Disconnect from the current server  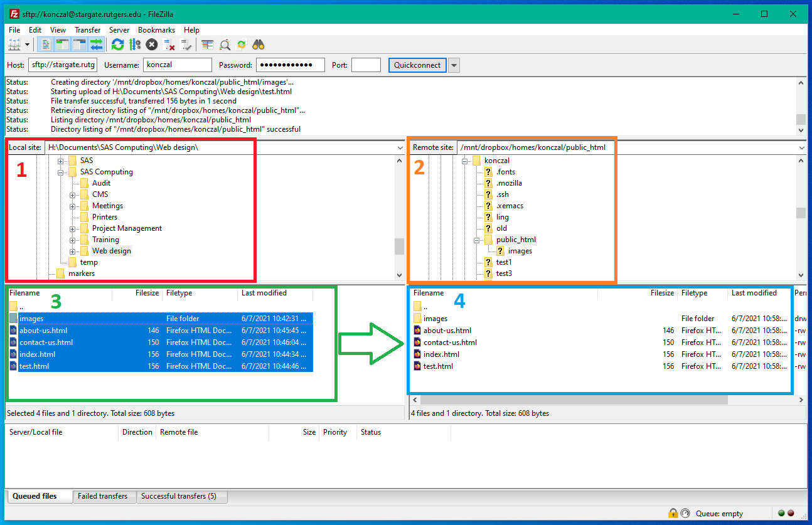tap(169, 45)
